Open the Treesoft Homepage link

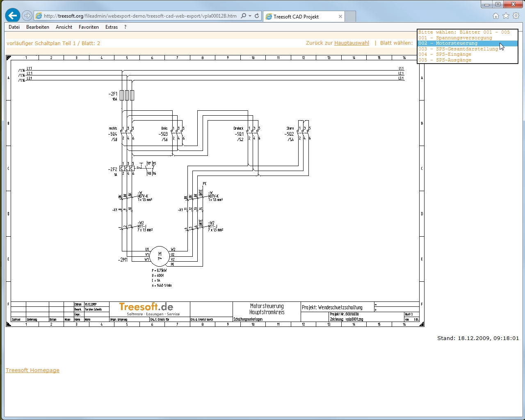pos(32,370)
